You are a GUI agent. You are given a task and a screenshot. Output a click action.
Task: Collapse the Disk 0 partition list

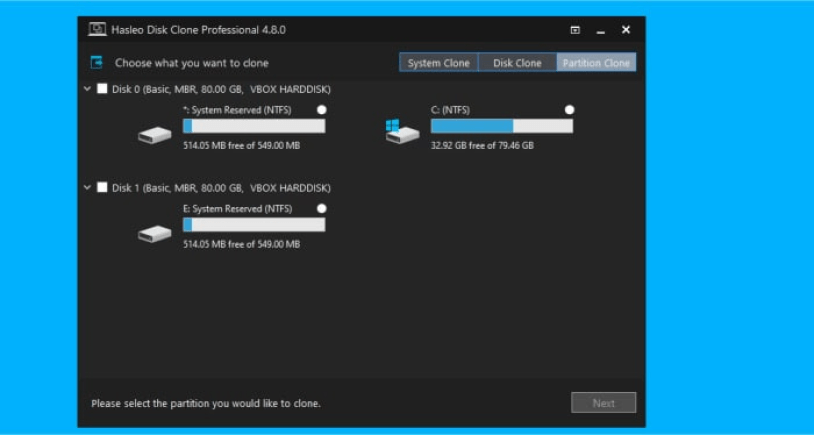point(88,89)
